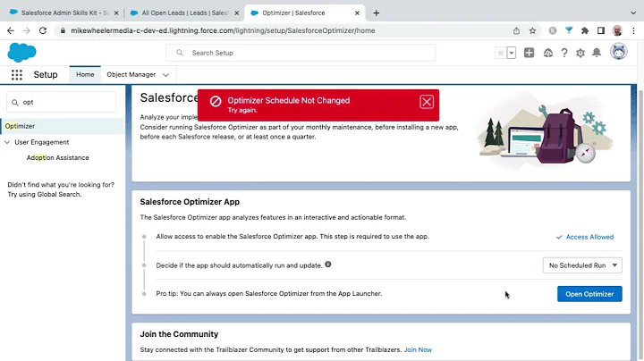Click the browser forward arrow
The width and height of the screenshot is (644, 361).
point(27,30)
